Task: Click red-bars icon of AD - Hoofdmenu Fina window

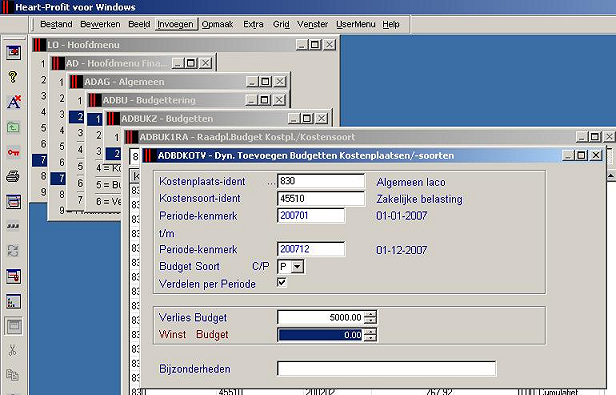Action: click(x=58, y=63)
